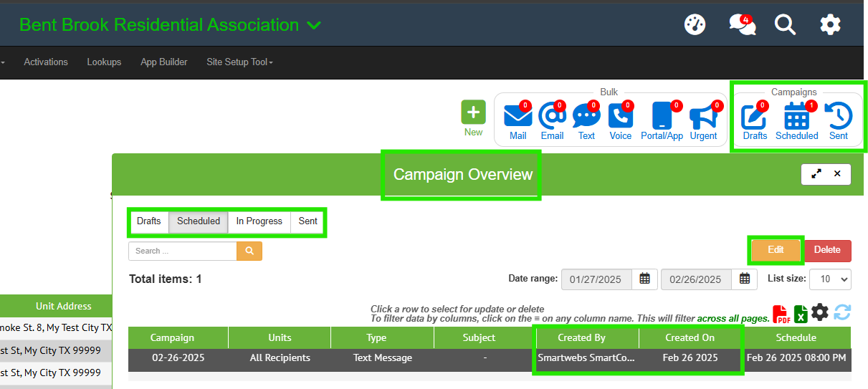Click the red Delete button
Screen dimensions: 868x389
click(827, 250)
